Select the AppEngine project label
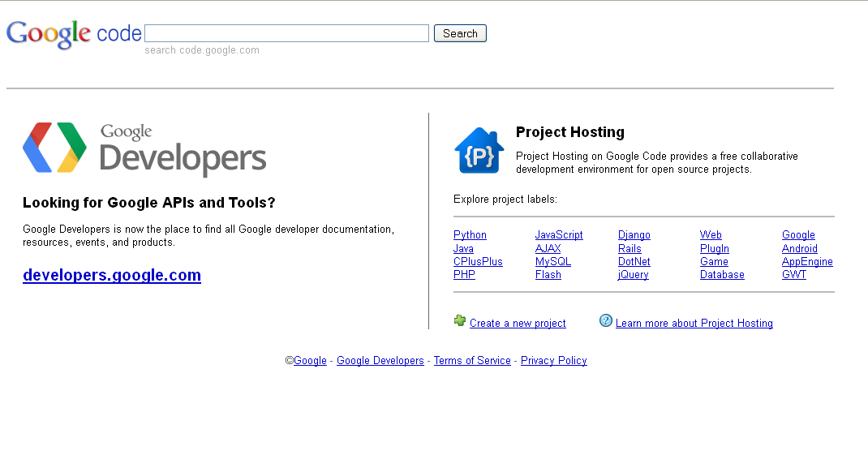Screen dimensions: 868x472 [x=807, y=261]
